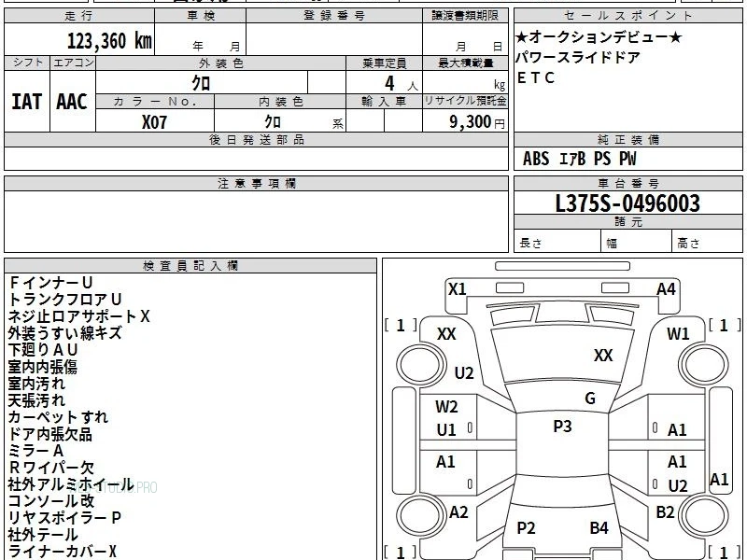
Task: Select the 後日発送部品 section header
Action: (256, 139)
